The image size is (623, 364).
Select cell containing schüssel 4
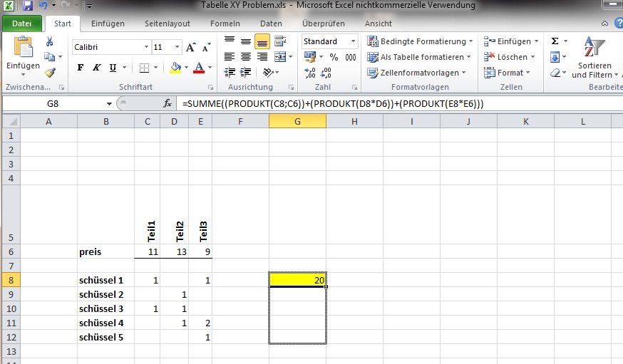(x=105, y=323)
